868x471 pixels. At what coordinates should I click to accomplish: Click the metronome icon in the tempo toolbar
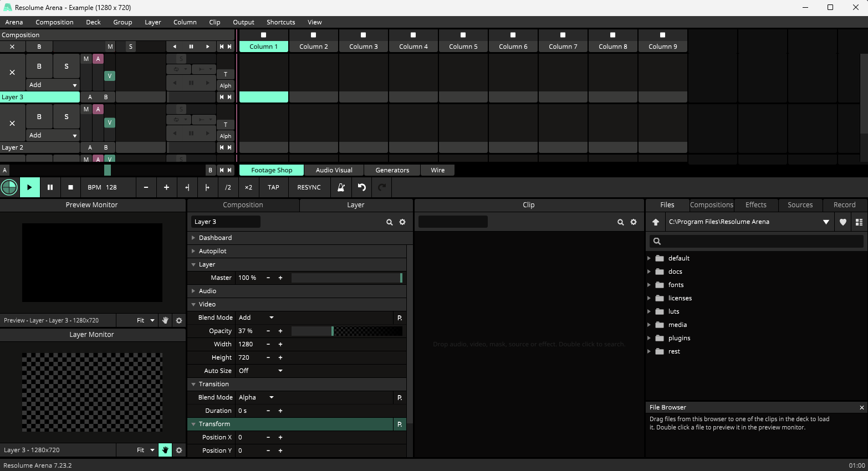341,187
